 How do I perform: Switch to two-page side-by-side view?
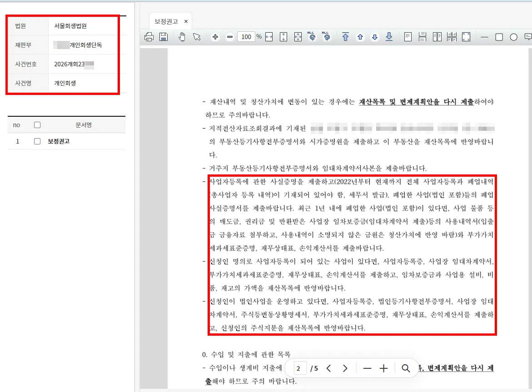click(437, 37)
